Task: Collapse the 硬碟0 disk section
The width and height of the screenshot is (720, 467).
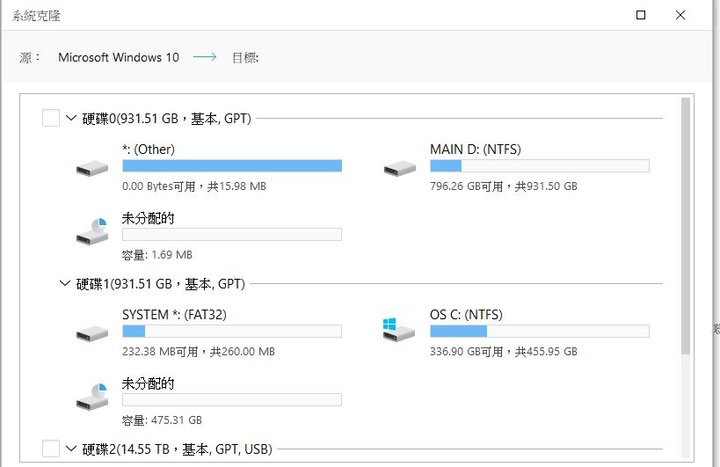Action: point(71,118)
